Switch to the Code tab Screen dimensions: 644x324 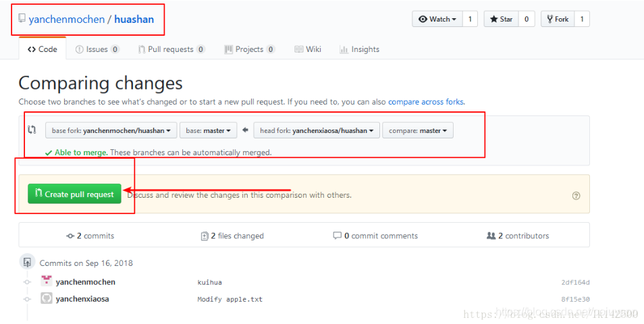point(43,49)
